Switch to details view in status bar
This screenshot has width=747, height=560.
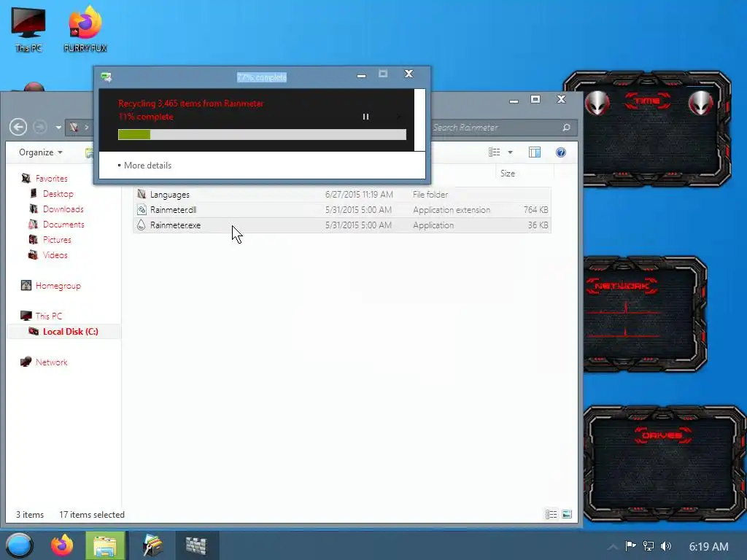[x=551, y=514]
